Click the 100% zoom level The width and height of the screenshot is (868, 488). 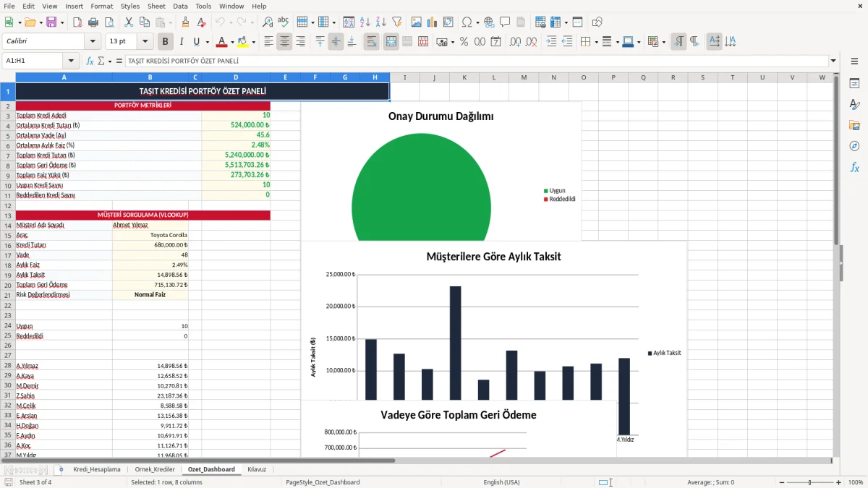click(x=856, y=482)
